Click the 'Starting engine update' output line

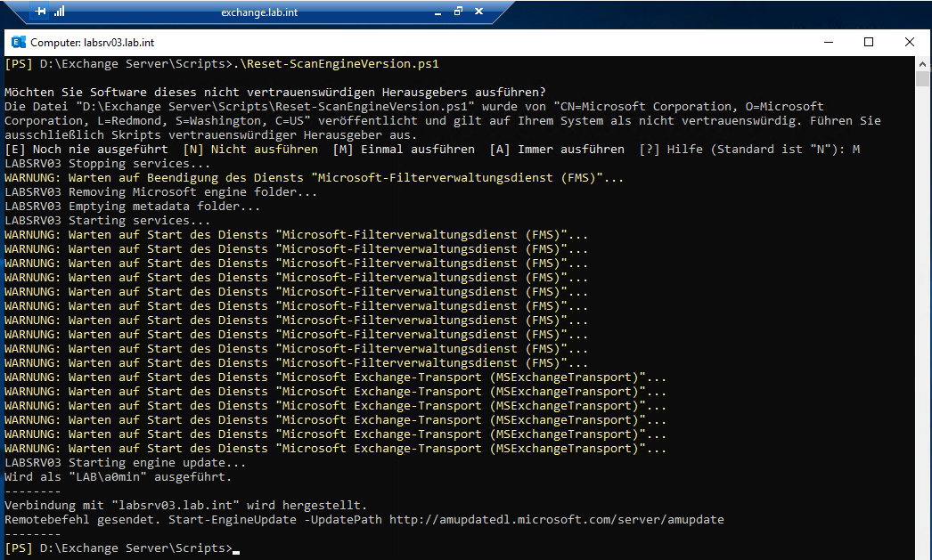pos(123,463)
